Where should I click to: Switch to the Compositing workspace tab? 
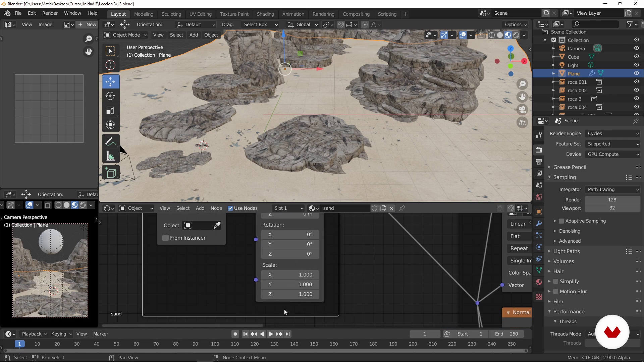pyautogui.click(x=356, y=14)
